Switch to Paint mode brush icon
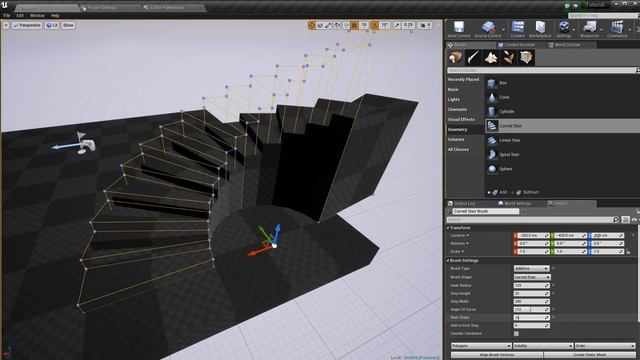The image size is (640, 360). (473, 58)
